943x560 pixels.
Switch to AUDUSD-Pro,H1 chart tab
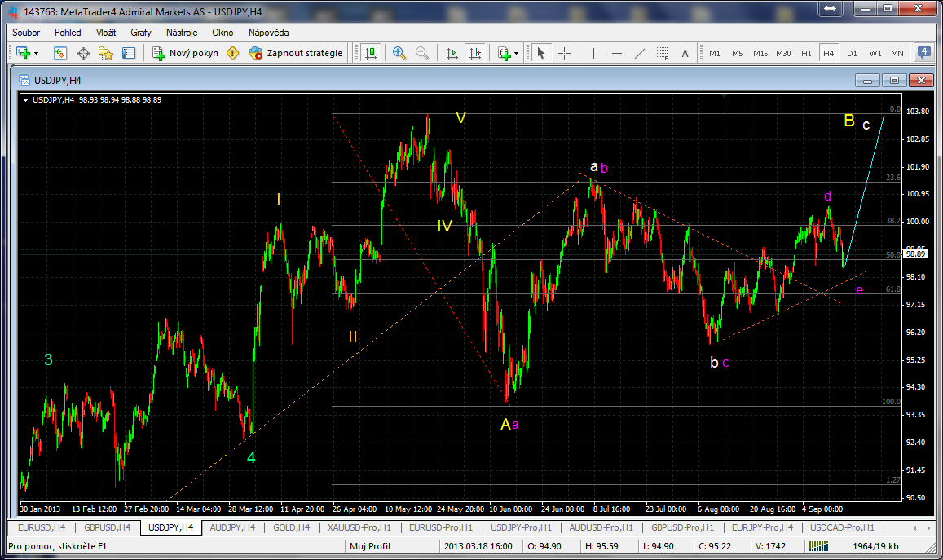(x=601, y=527)
